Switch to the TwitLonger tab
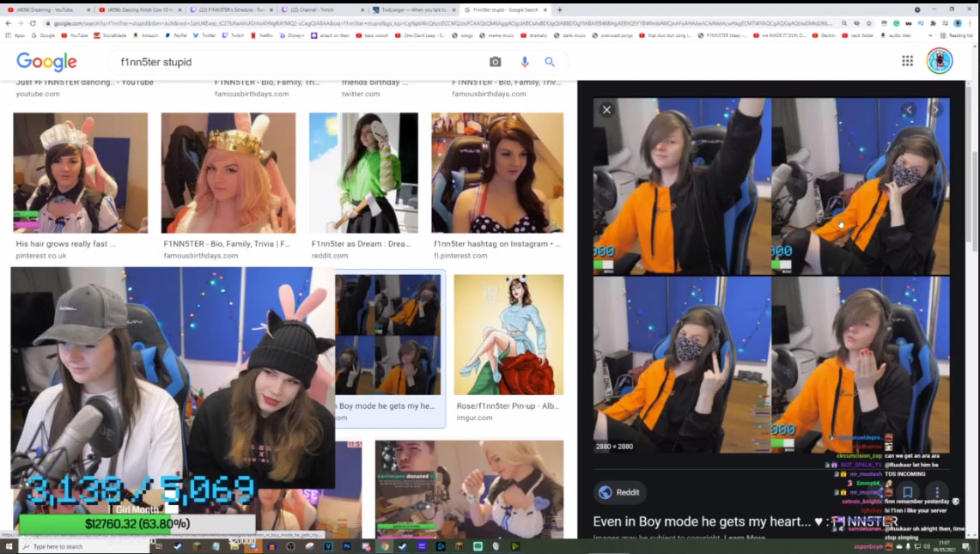Viewport: 980px width, 554px height. click(412, 10)
